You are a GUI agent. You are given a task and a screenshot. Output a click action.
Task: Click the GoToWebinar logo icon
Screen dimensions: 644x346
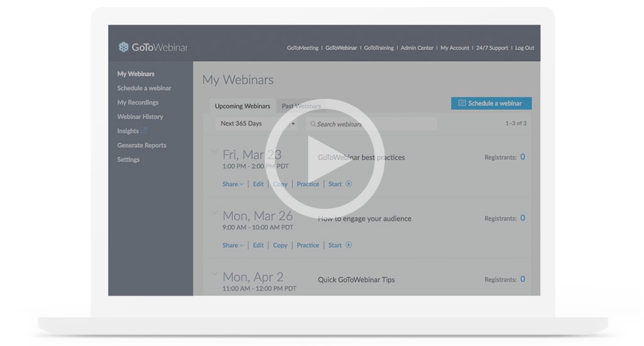point(123,47)
